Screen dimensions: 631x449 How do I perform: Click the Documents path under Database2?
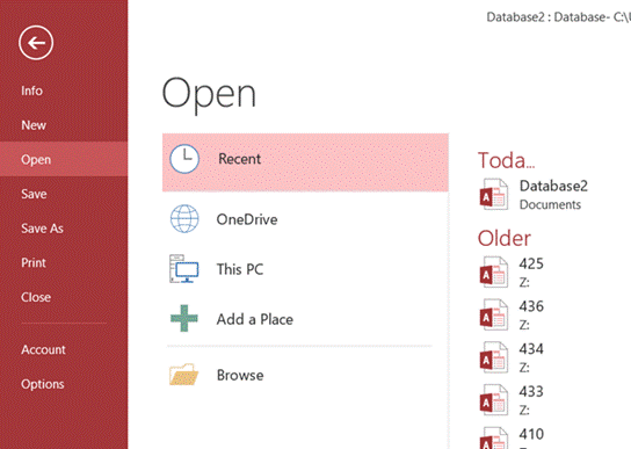pos(550,205)
